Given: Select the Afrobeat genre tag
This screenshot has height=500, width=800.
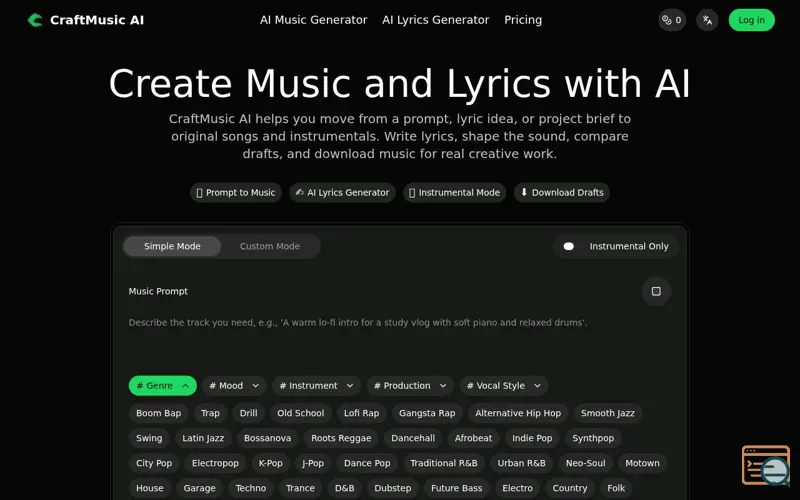Looking at the screenshot, I should 473,438.
